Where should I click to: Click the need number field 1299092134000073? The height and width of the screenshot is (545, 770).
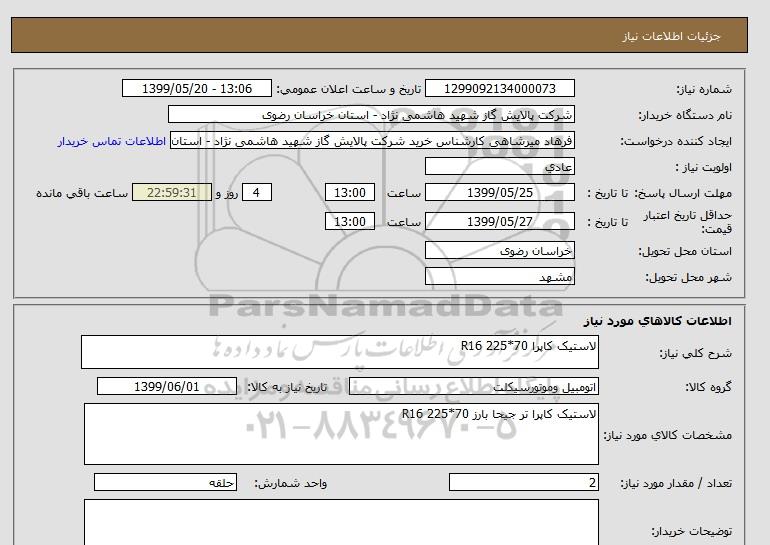tap(500, 89)
